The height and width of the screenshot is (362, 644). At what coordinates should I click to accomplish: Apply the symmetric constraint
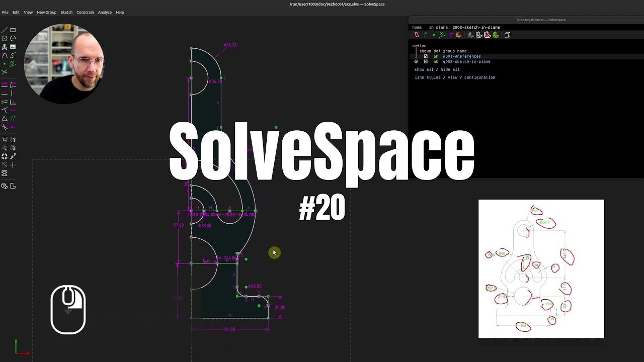click(x=13, y=110)
